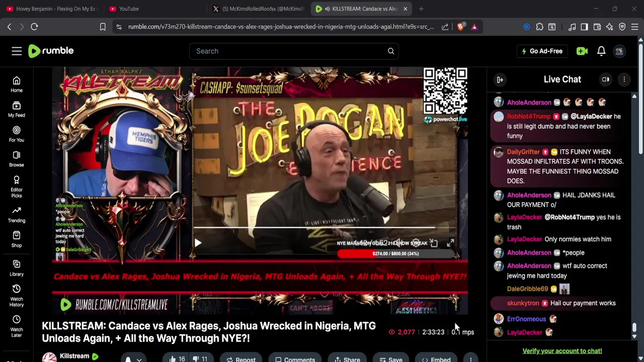Go back to previous page

coord(9,27)
